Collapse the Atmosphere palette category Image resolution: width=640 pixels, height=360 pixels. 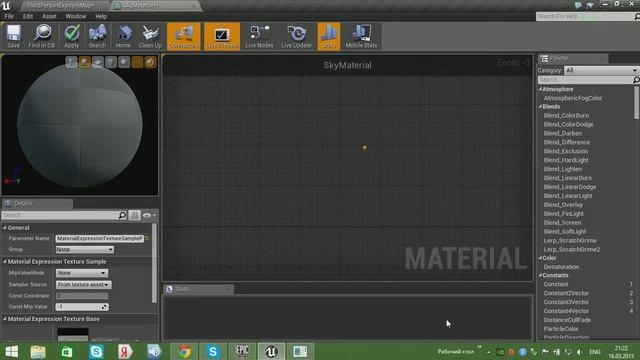pyautogui.click(x=540, y=89)
